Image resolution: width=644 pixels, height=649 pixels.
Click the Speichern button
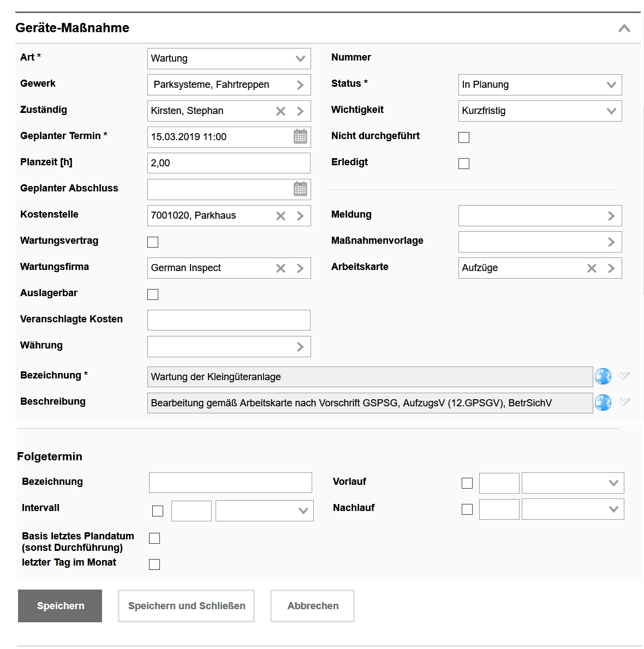tap(60, 606)
